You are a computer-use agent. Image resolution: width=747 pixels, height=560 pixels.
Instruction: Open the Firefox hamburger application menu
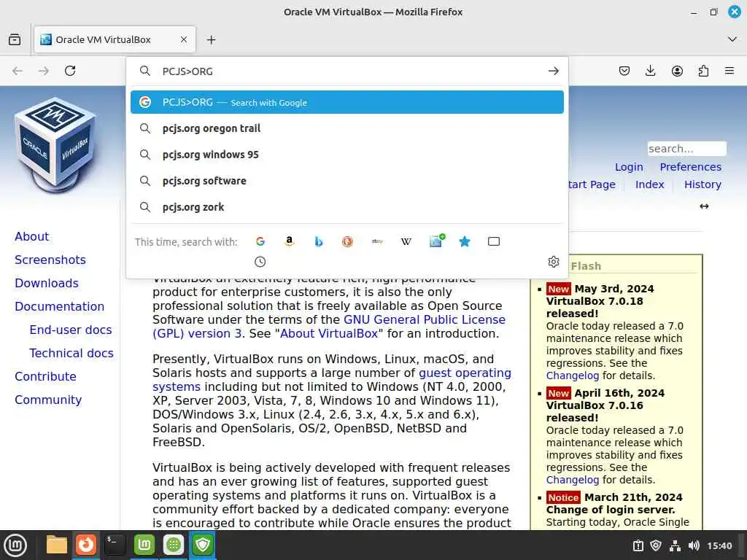[729, 71]
